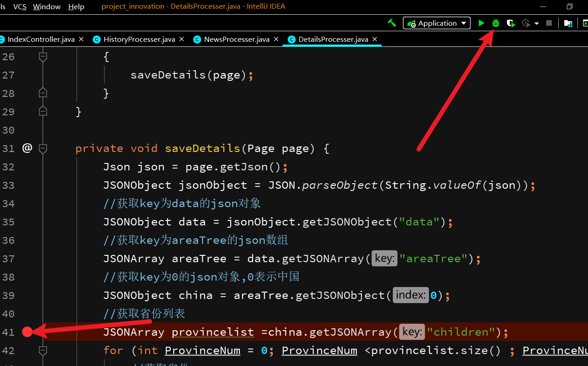
Task: Click the parseObject method name
Action: pyautogui.click(x=339, y=185)
